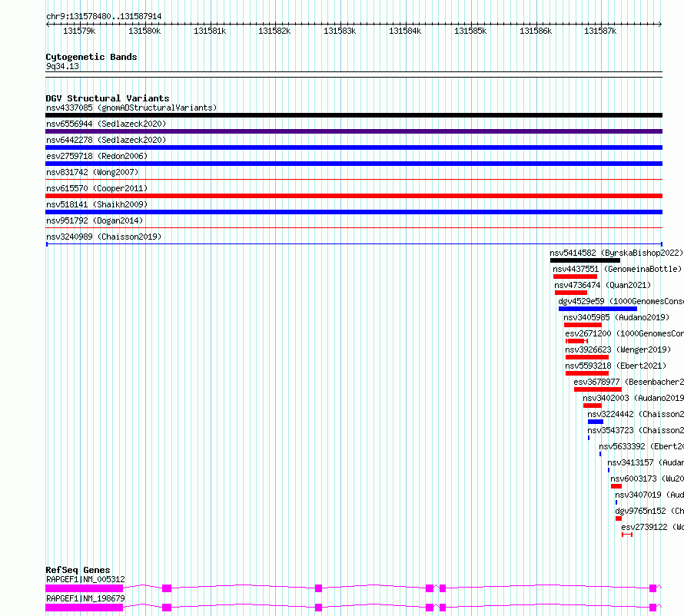This screenshot has height=616, width=684.
Task: Click nsv5414582 ByrskaBishop2022 black bar
Action: 585,260
